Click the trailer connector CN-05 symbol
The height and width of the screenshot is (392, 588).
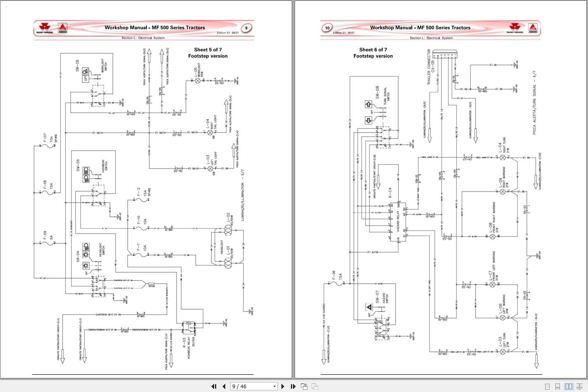pos(446,54)
